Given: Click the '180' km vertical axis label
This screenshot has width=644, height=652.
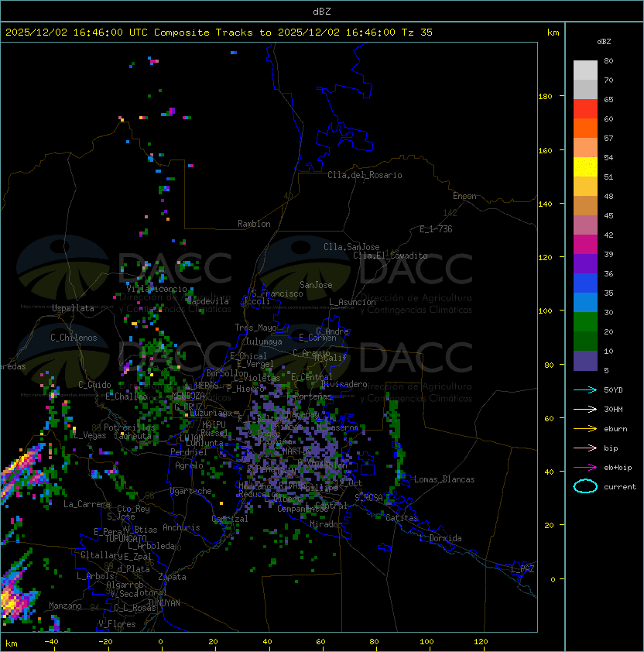Looking at the screenshot, I should [x=545, y=97].
